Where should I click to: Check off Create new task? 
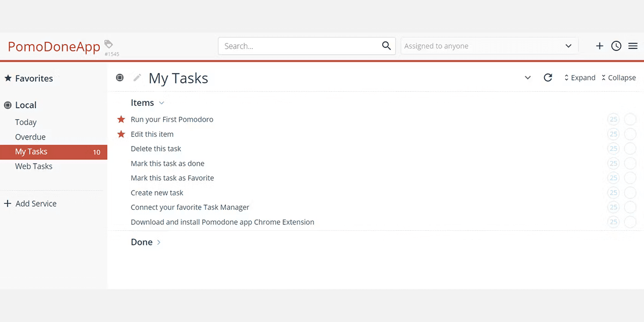[x=631, y=193]
